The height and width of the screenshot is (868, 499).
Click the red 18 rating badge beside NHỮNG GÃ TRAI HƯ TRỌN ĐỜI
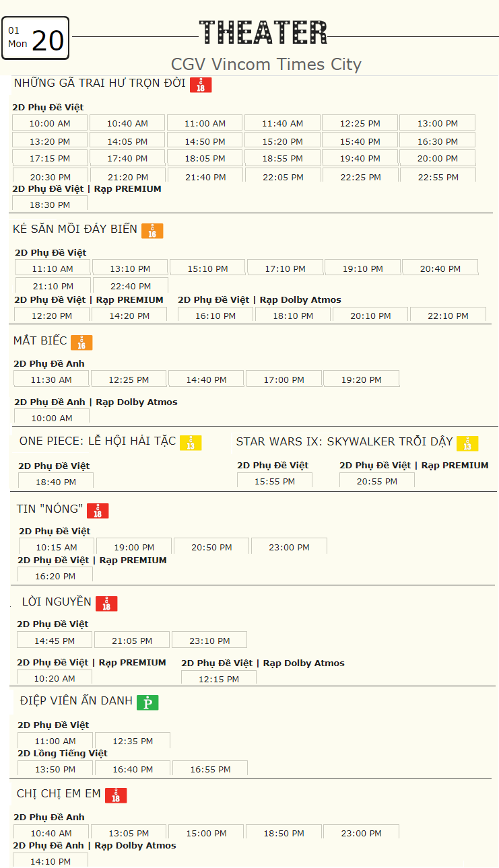pos(201,85)
